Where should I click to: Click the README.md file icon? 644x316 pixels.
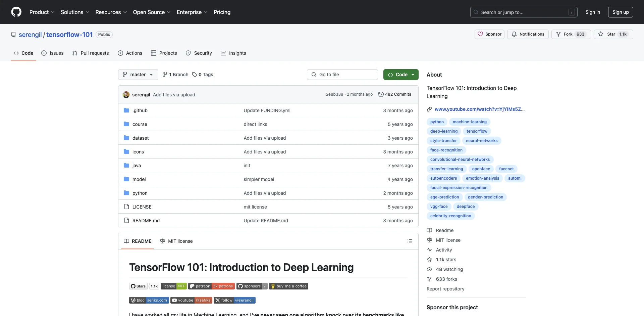[126, 221]
